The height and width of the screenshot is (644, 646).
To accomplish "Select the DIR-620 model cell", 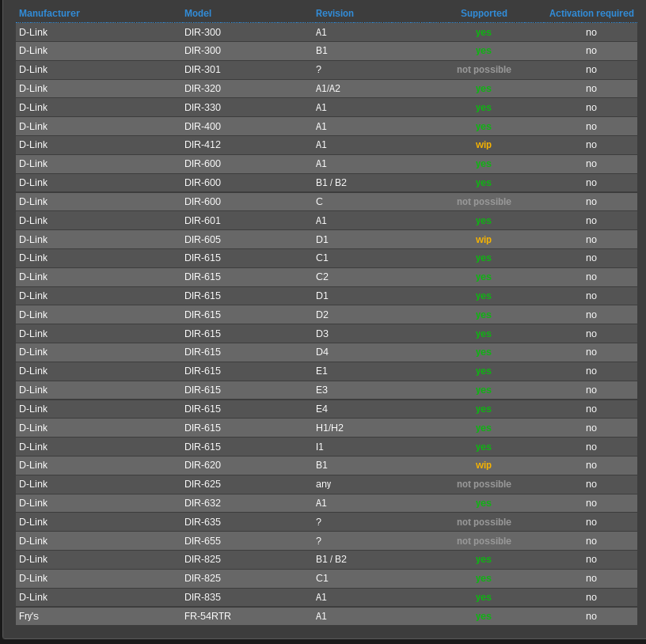I will click(203, 465).
